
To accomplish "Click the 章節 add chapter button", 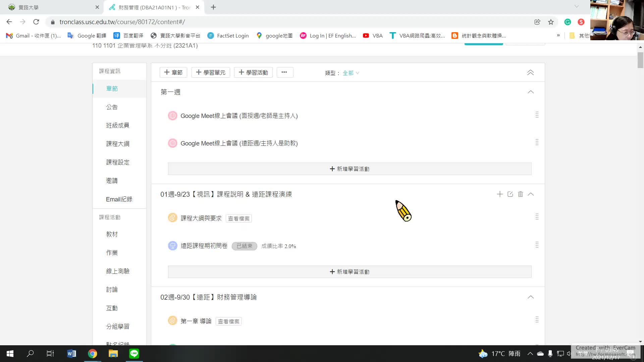I will [173, 72].
